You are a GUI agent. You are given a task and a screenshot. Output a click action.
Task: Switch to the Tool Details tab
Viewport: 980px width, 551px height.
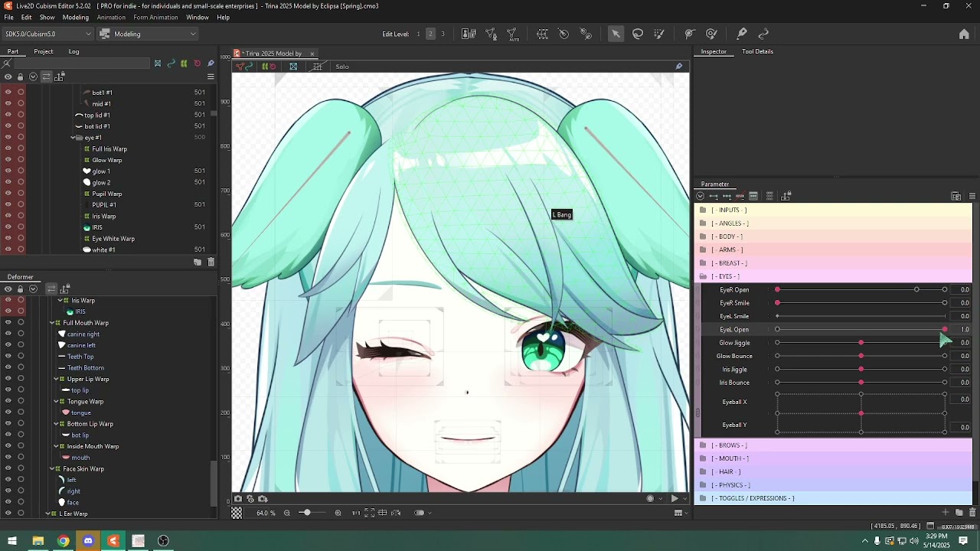(x=757, y=51)
